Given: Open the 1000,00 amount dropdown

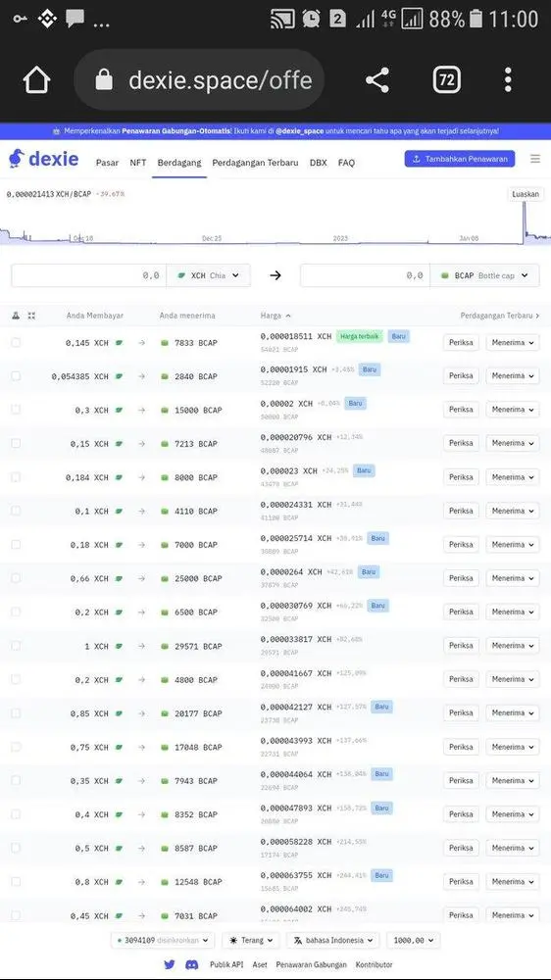Looking at the screenshot, I should 413,940.
